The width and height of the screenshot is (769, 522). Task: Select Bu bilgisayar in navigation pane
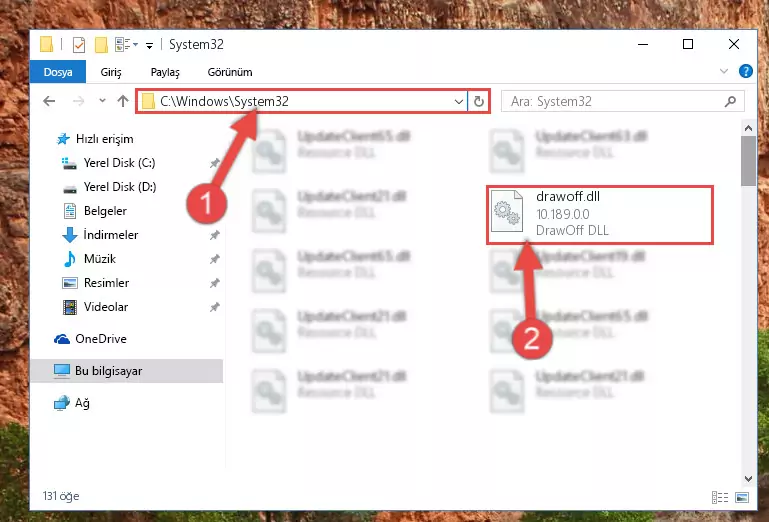tap(127, 371)
